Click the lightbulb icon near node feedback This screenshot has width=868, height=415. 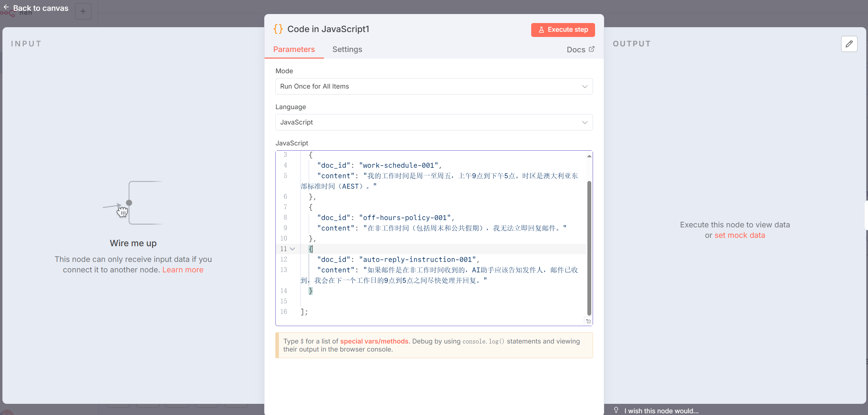click(616, 410)
